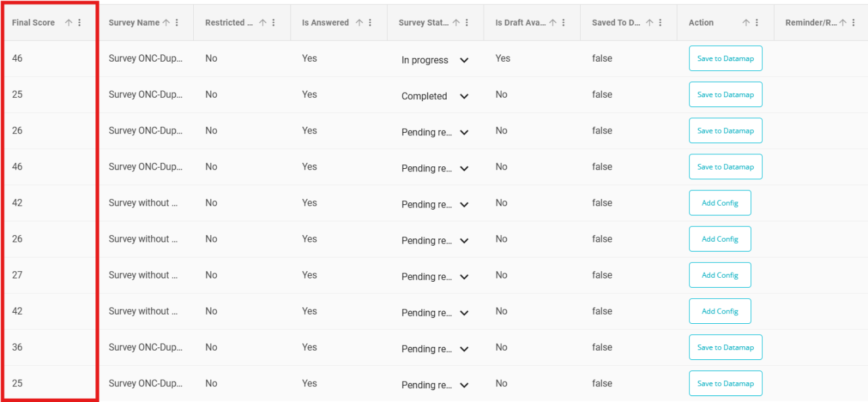The image size is (868, 402).
Task: Sort Survey Name column with arrow
Action: 166,22
